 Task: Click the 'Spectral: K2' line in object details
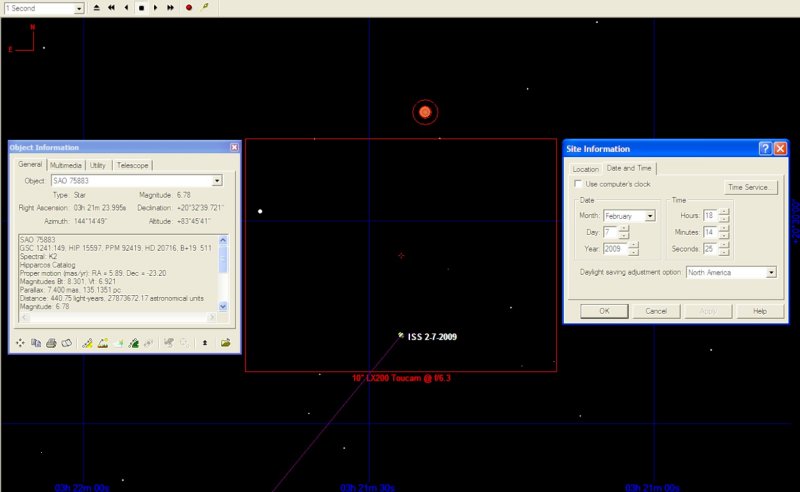pyautogui.click(x=38, y=256)
